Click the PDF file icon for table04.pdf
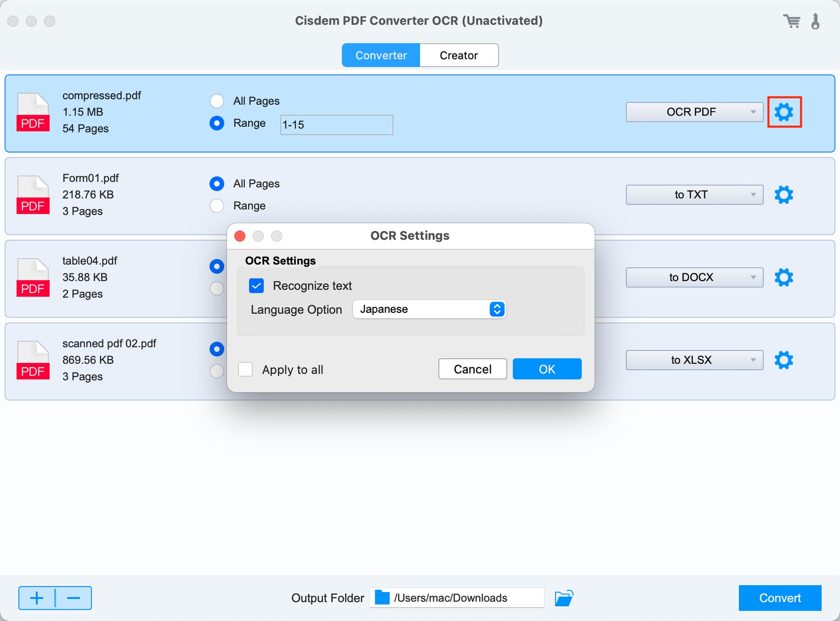The image size is (840, 621). pos(33,278)
